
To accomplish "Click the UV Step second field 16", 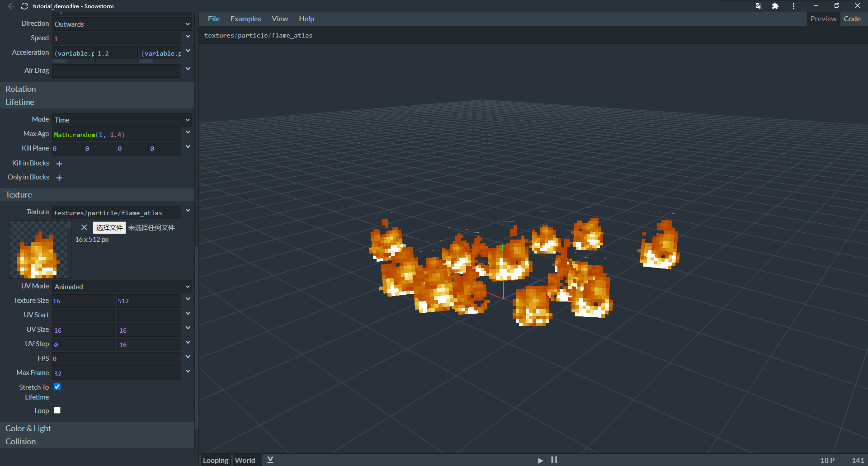I will (x=149, y=345).
